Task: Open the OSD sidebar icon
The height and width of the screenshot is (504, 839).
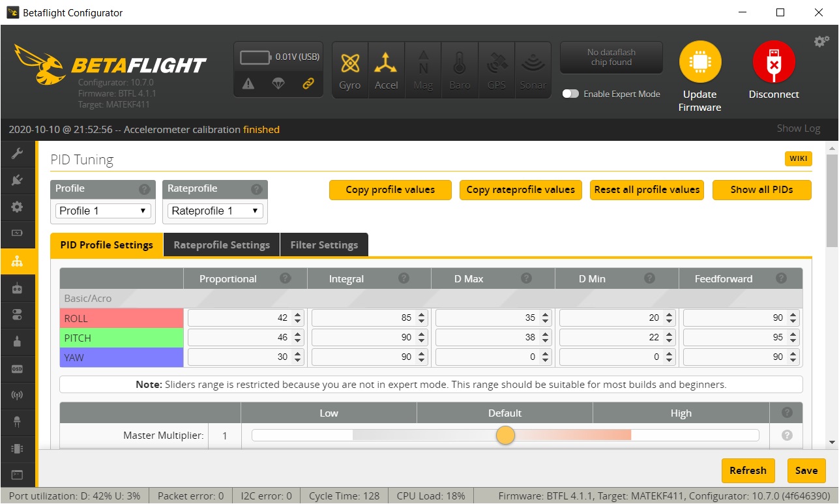Action: click(x=17, y=368)
